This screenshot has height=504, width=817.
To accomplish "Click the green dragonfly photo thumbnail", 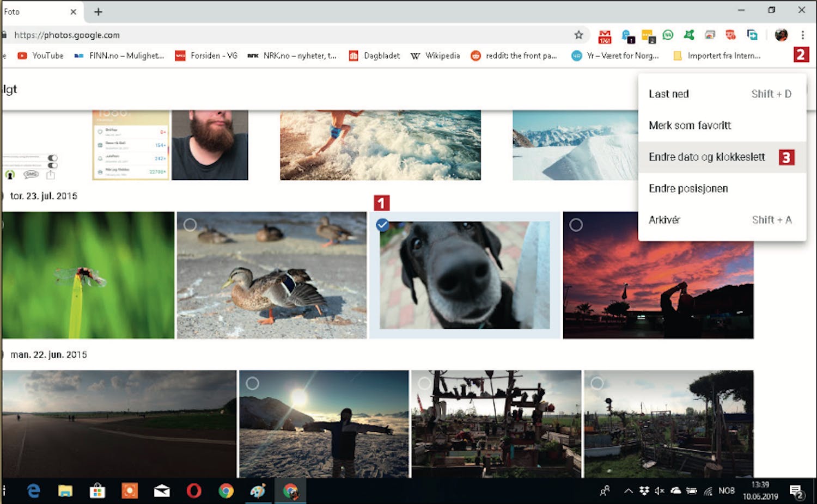I will (x=88, y=275).
